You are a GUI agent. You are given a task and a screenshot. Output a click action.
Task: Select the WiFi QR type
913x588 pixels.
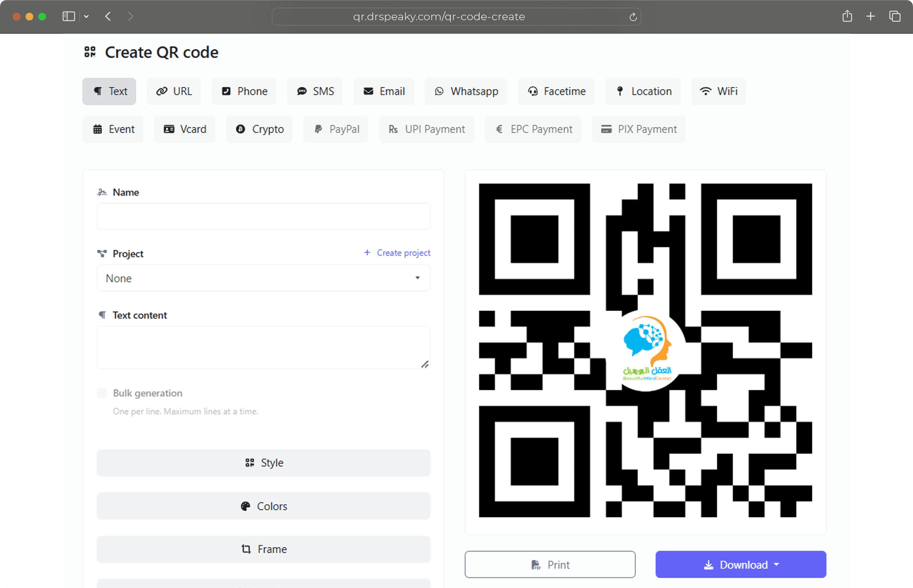tap(718, 91)
